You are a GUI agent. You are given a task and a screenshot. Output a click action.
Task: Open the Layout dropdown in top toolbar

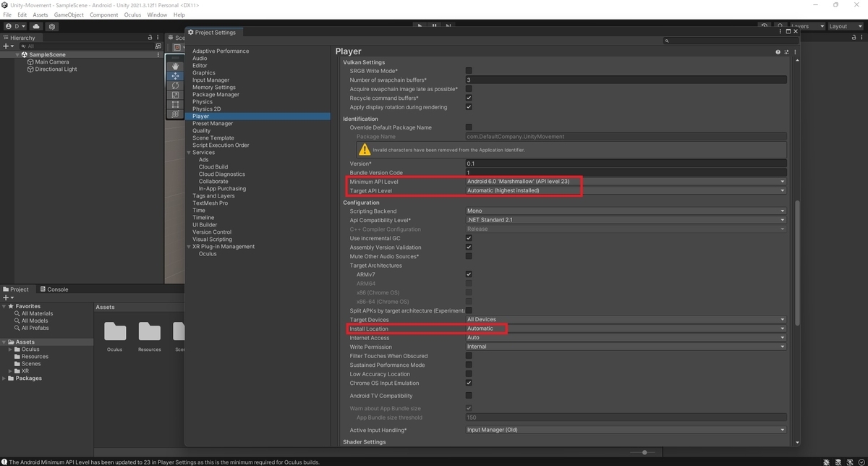[x=846, y=26]
